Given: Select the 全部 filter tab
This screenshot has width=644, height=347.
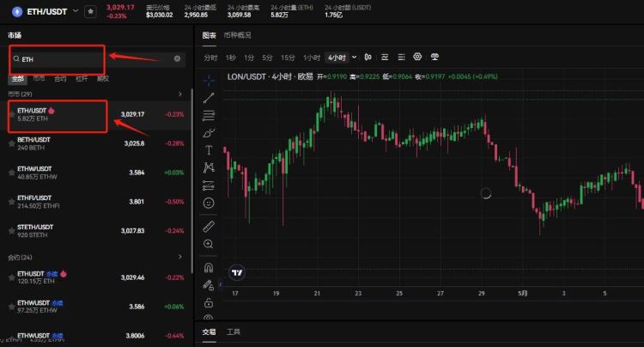Looking at the screenshot, I should click(x=18, y=79).
